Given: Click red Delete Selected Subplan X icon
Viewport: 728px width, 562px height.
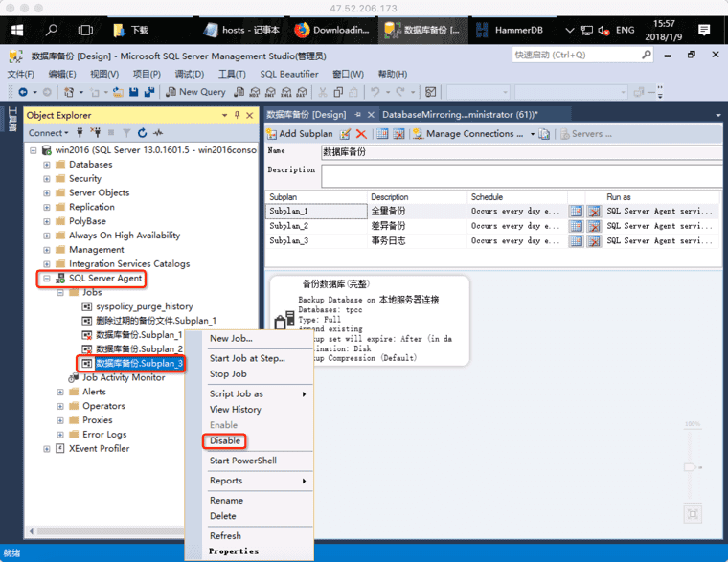Looking at the screenshot, I should 361,134.
